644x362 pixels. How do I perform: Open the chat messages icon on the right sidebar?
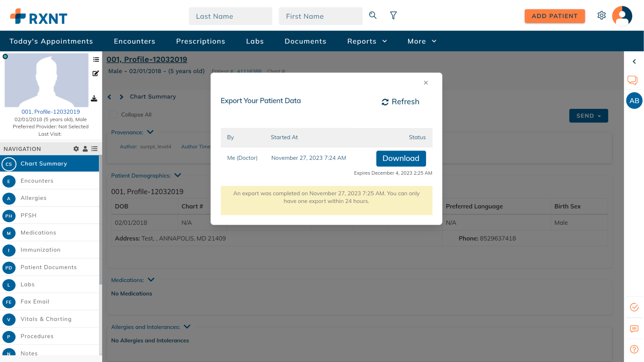632,80
